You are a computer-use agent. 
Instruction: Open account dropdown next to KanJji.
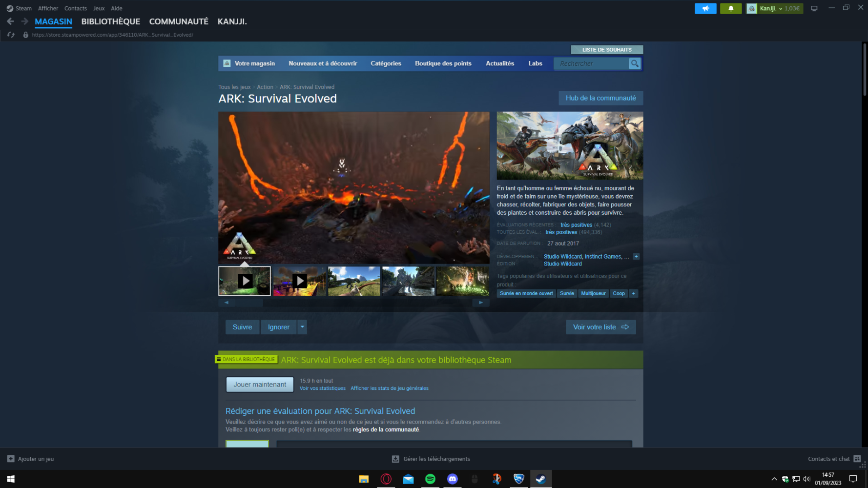point(781,9)
